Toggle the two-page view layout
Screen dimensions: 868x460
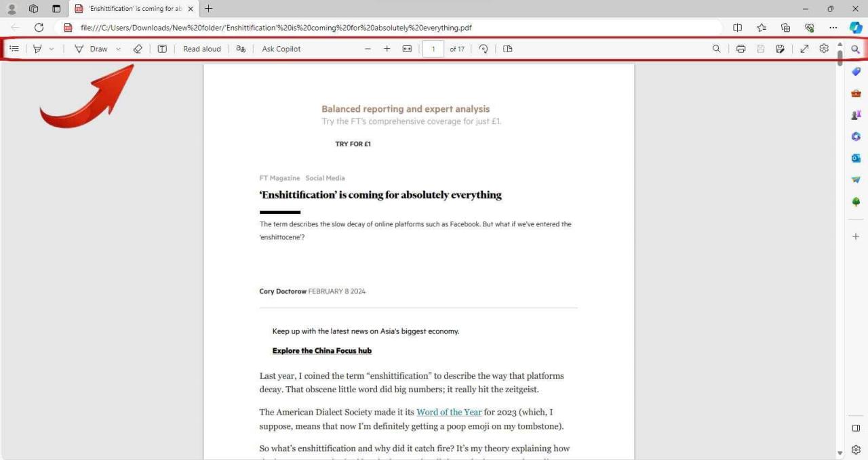coord(507,48)
